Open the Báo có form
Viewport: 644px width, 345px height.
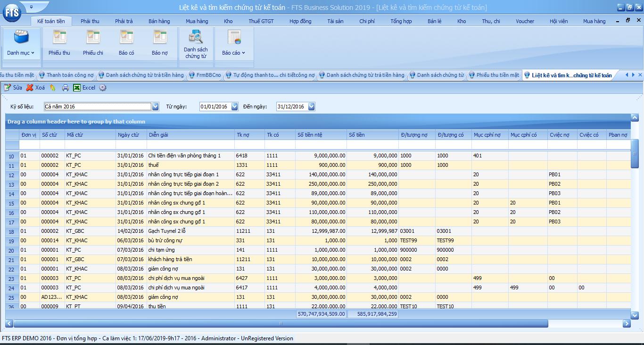click(x=126, y=44)
